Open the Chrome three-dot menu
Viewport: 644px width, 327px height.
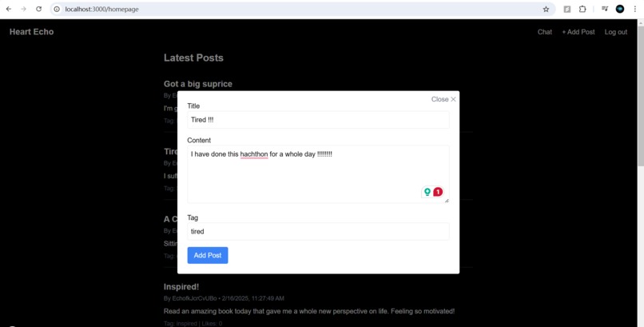pos(635,9)
